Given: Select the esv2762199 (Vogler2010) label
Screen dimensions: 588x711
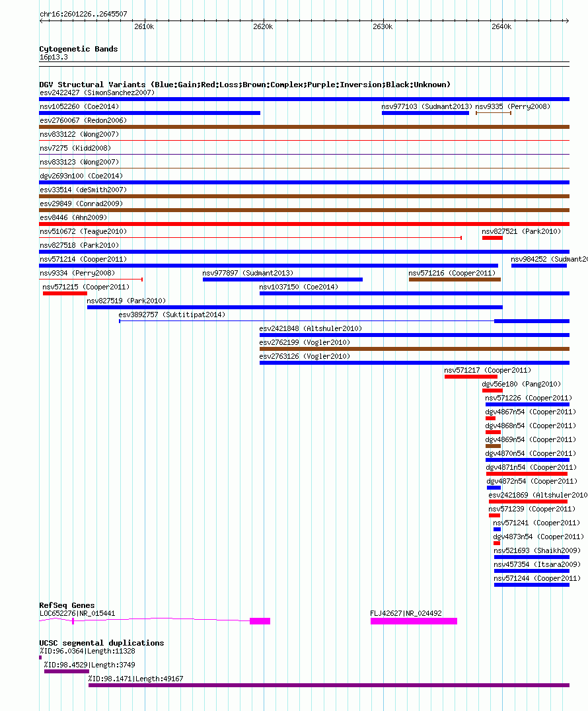Looking at the screenshot, I should click(x=305, y=342).
